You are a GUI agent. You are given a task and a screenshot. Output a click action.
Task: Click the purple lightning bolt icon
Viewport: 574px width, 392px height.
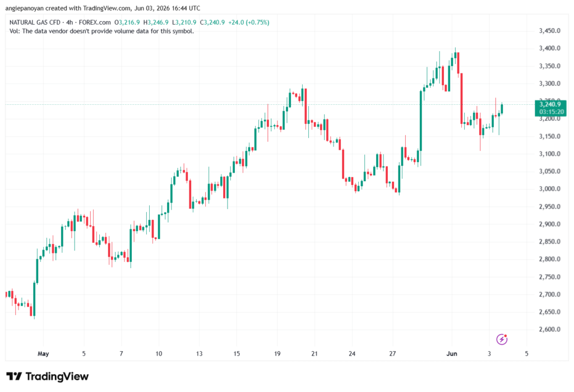pos(502,339)
